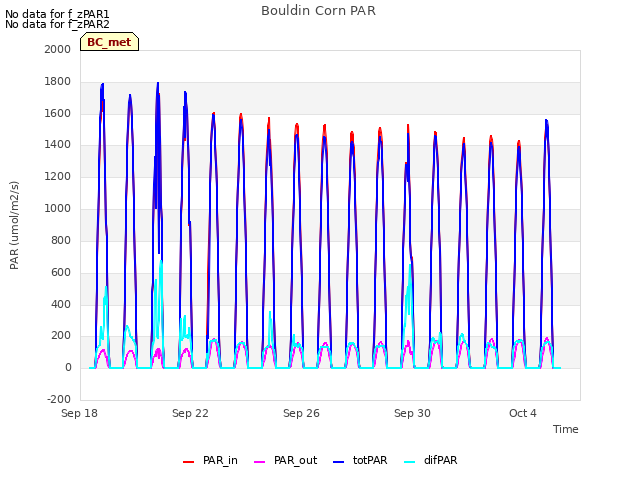The width and height of the screenshot is (640, 480).
Task: Click the 2000 y-axis tick label
Action: 58,49
